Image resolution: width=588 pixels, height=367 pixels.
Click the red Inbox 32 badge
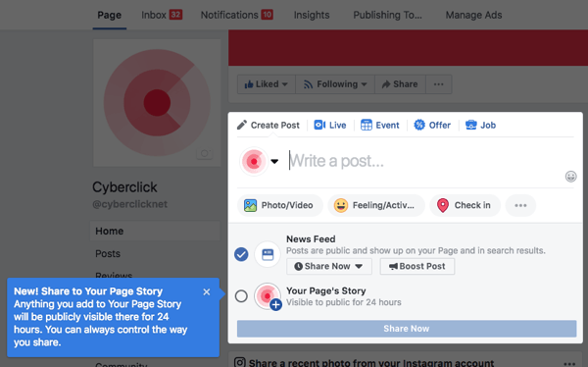(x=175, y=15)
